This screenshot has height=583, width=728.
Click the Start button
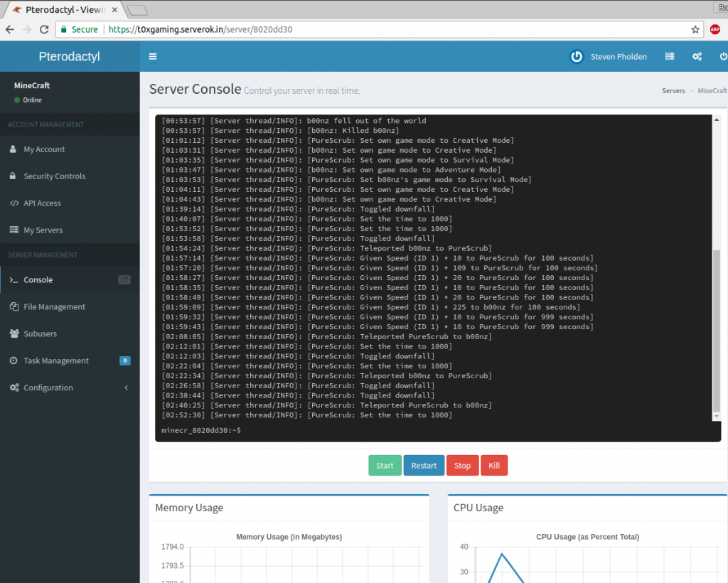click(385, 465)
